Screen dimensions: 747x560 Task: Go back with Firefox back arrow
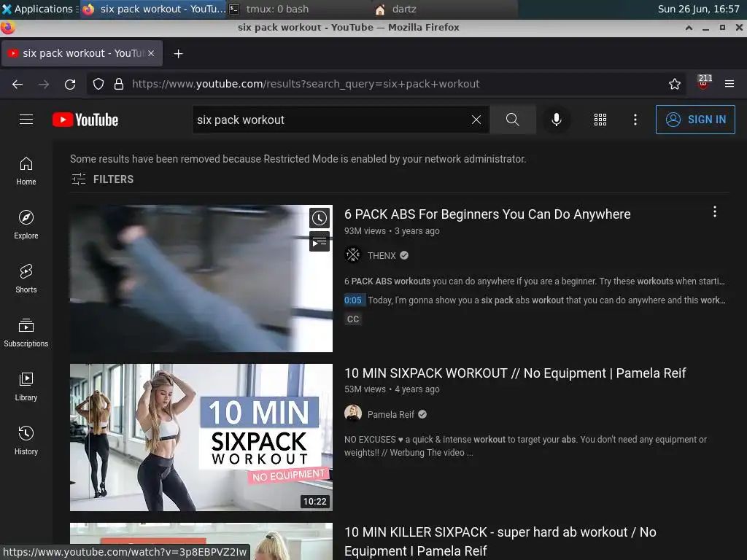(x=18, y=85)
